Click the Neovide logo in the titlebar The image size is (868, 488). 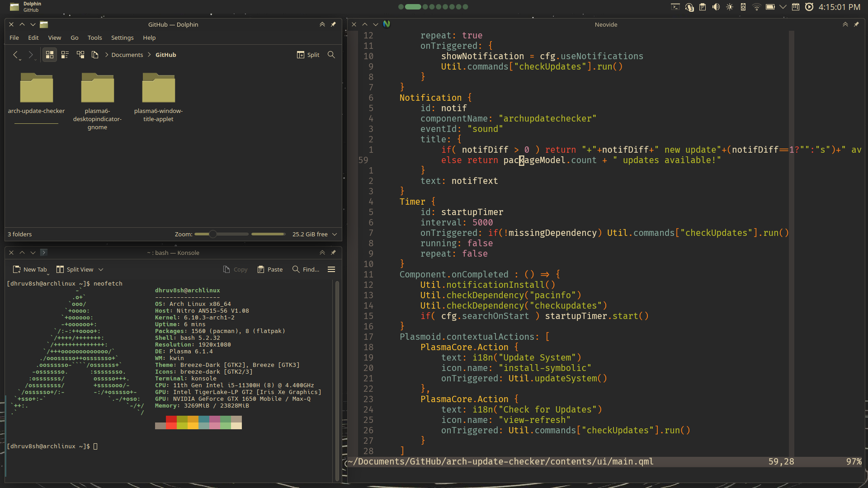pos(387,24)
